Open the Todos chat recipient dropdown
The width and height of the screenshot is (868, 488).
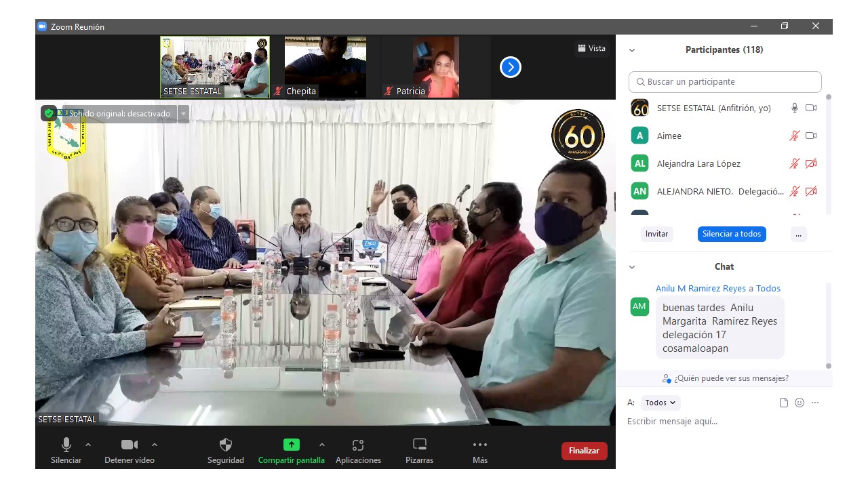point(660,403)
